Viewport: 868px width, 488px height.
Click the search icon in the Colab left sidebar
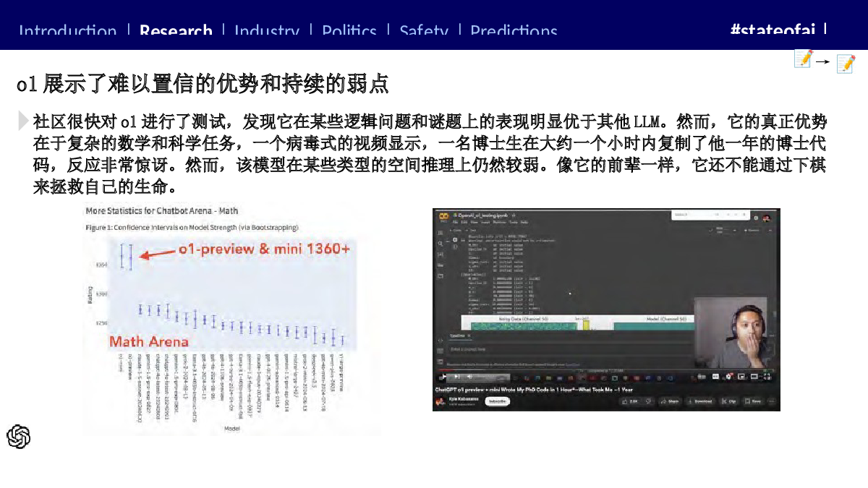tap(440, 244)
